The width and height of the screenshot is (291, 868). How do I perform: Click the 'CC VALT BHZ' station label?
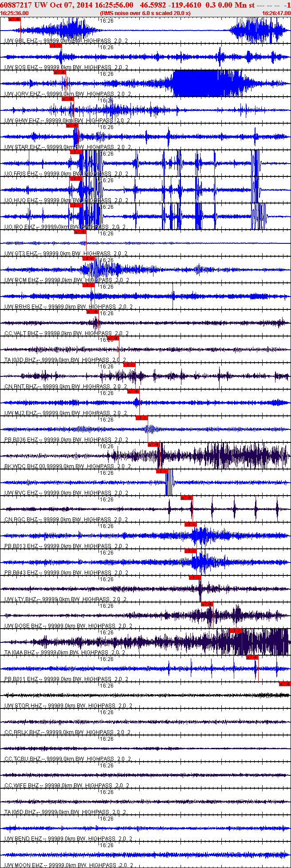point(21,333)
